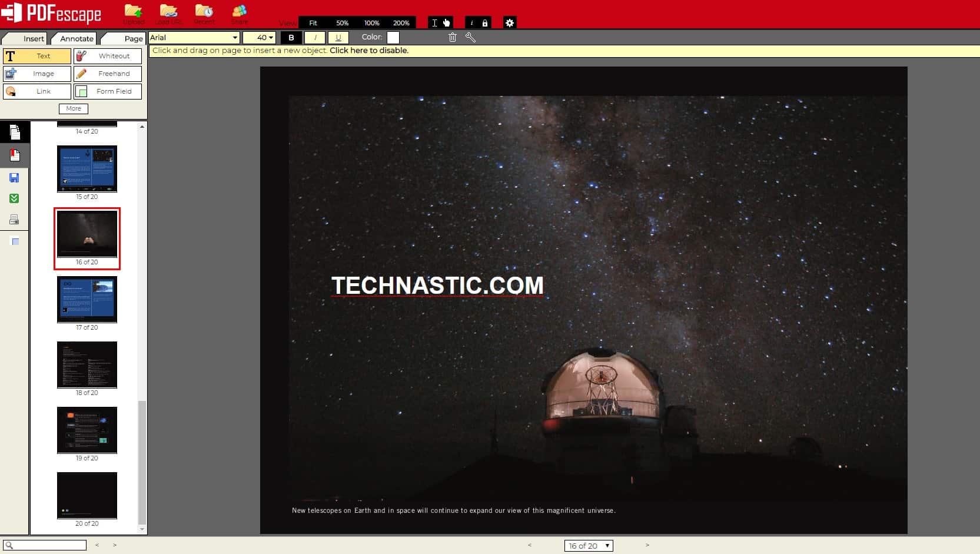Switch to the Annotate tab

[x=74, y=38]
